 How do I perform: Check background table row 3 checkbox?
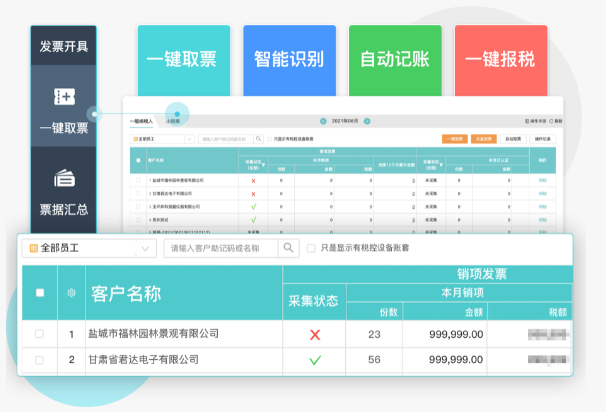point(138,207)
